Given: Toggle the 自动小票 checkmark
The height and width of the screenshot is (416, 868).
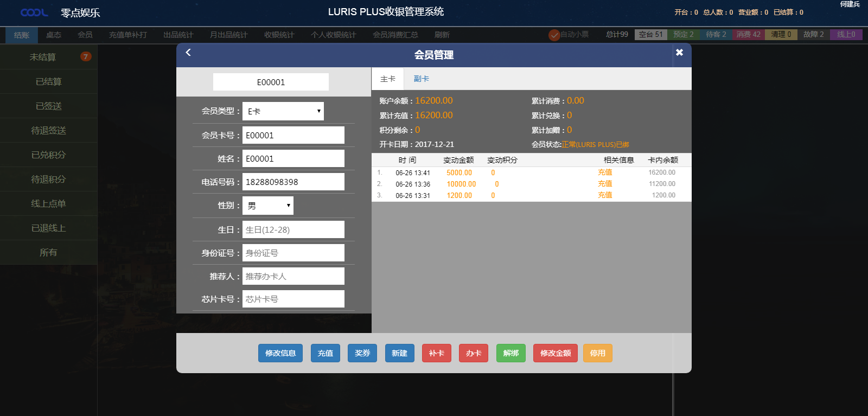Looking at the screenshot, I should pos(554,35).
